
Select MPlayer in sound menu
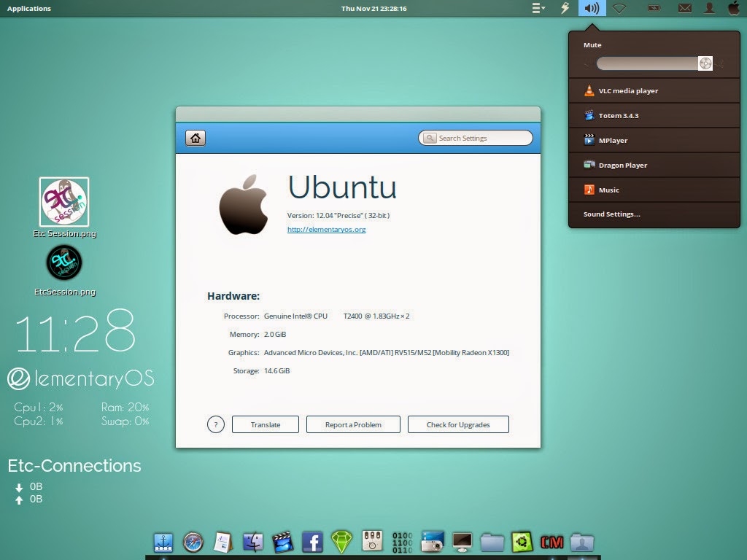[654, 140]
